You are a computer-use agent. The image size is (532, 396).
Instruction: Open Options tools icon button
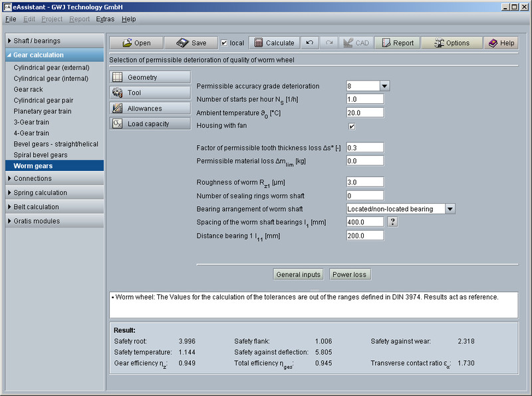pyautogui.click(x=440, y=43)
